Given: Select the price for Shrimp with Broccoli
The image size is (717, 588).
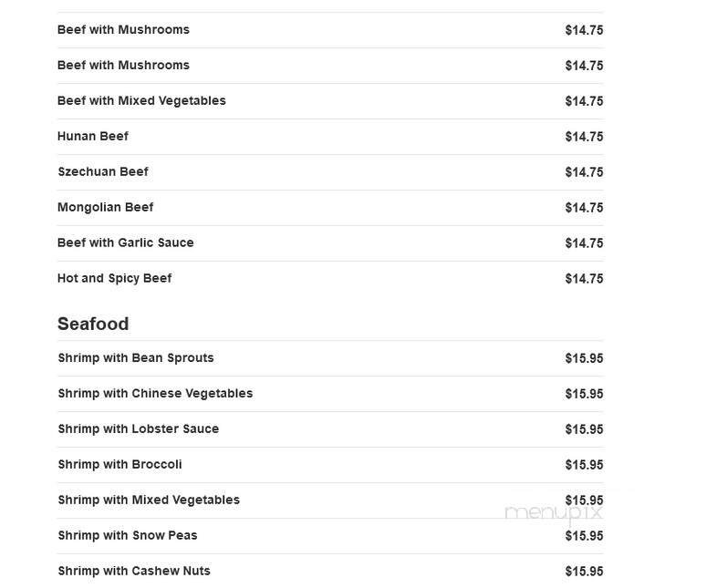Looking at the screenshot, I should pos(584,465).
